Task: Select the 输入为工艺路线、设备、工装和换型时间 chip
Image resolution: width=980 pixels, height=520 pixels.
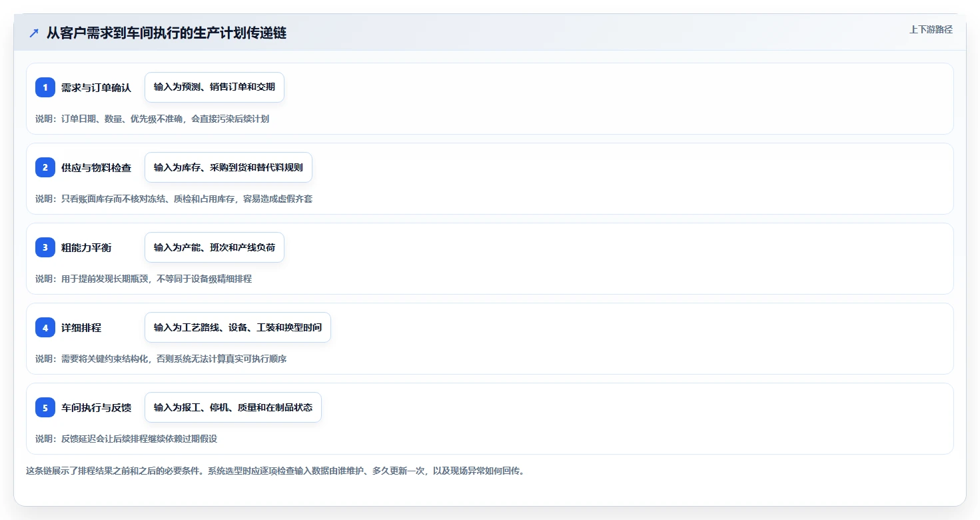Action: pos(238,327)
